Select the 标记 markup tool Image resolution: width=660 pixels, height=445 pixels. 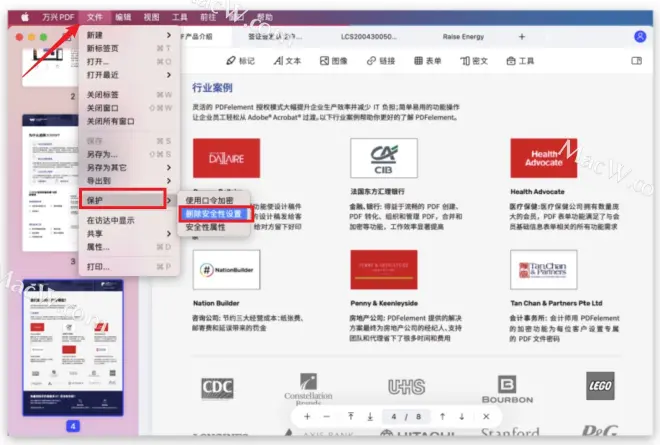[240, 61]
